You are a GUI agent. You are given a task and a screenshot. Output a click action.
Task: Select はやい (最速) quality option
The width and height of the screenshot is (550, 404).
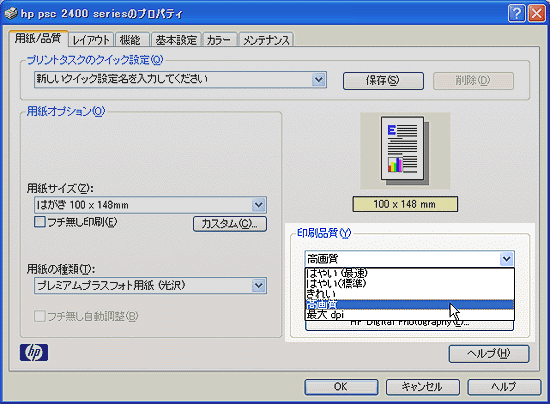point(410,273)
